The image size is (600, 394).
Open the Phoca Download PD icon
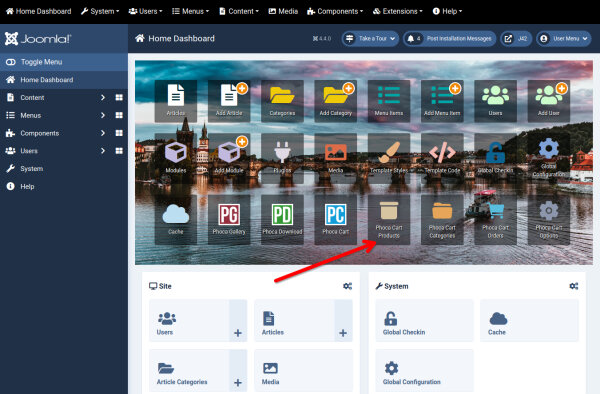click(x=282, y=219)
